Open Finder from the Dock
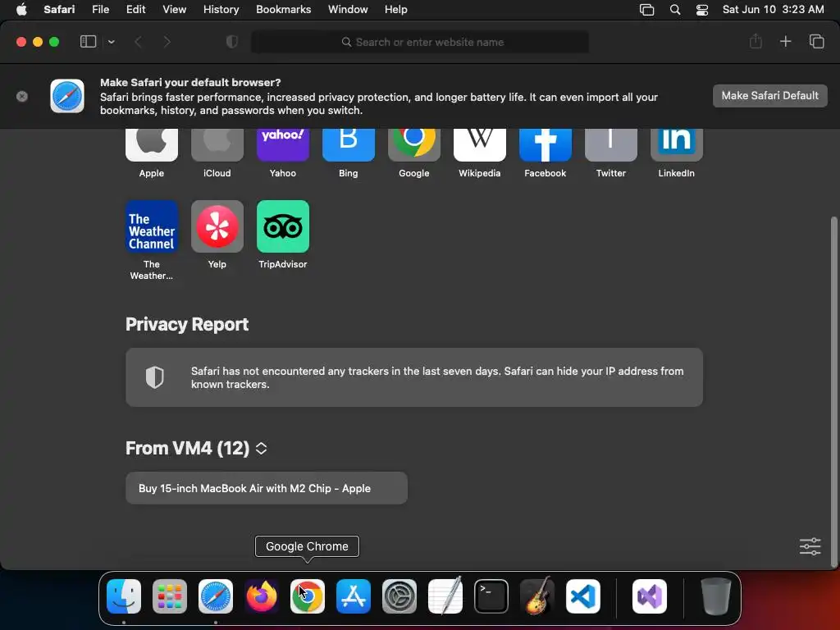Image resolution: width=840 pixels, height=630 pixels. (124, 596)
